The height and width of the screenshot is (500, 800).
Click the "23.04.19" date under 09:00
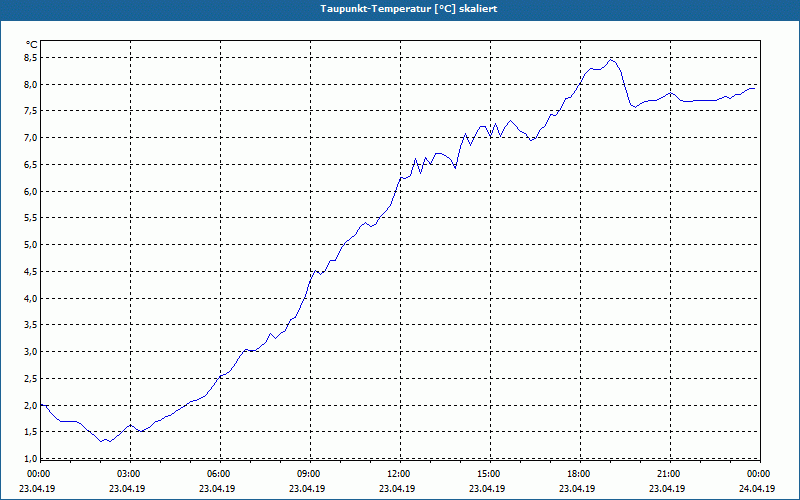pos(308,488)
